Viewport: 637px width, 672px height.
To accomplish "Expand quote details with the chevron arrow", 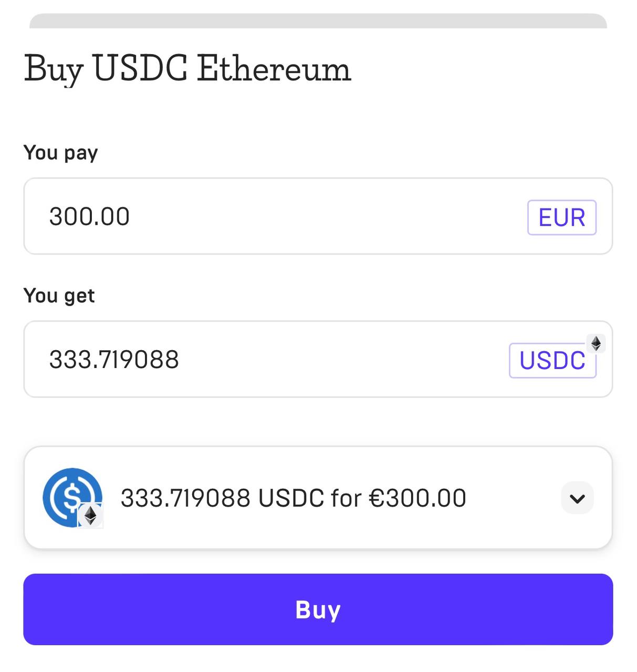I will (x=578, y=498).
